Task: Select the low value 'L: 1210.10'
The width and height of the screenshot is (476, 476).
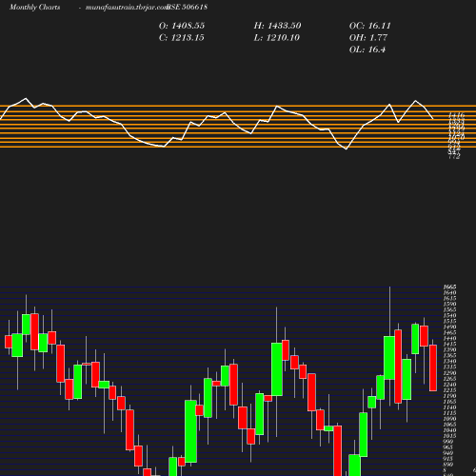Action: [277, 38]
